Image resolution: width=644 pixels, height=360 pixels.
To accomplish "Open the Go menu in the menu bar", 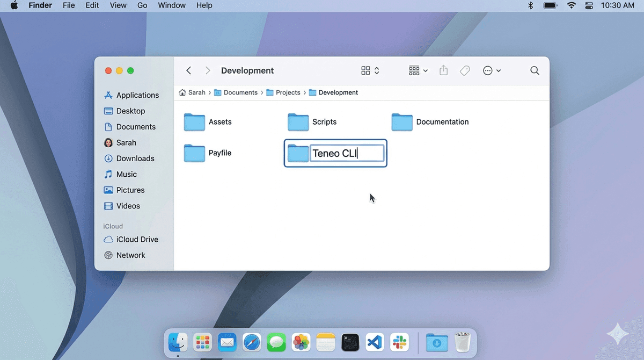I will [142, 5].
